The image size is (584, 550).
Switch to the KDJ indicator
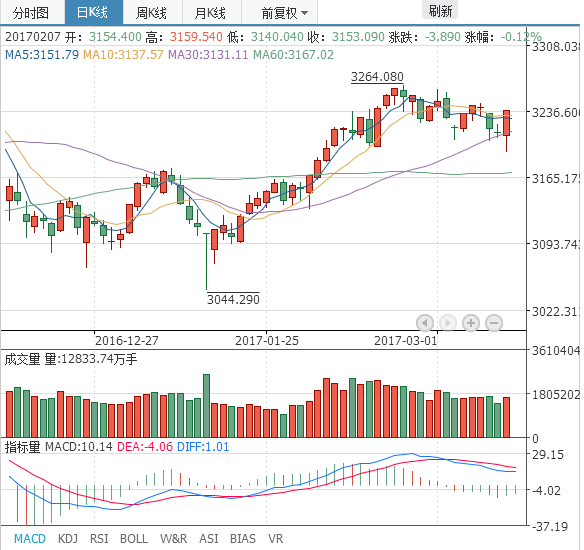[68, 538]
